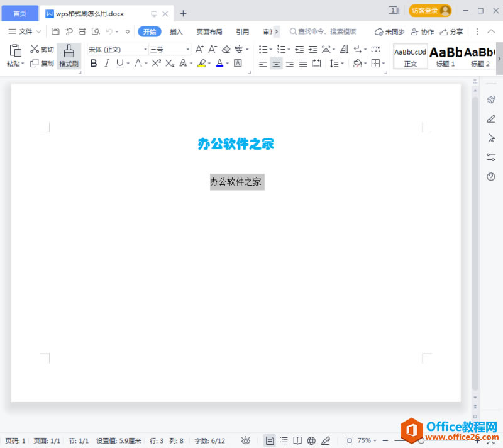Image resolution: width=503 pixels, height=448 pixels.
Task: Click the 分享 share button
Action: [x=451, y=31]
